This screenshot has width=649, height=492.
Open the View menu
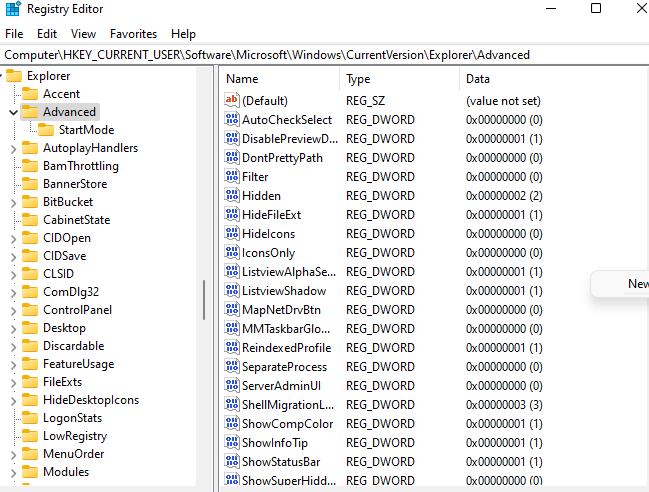click(x=83, y=34)
